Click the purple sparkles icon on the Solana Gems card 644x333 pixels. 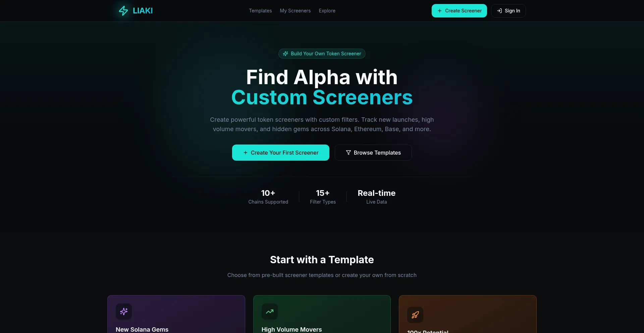pos(124,312)
